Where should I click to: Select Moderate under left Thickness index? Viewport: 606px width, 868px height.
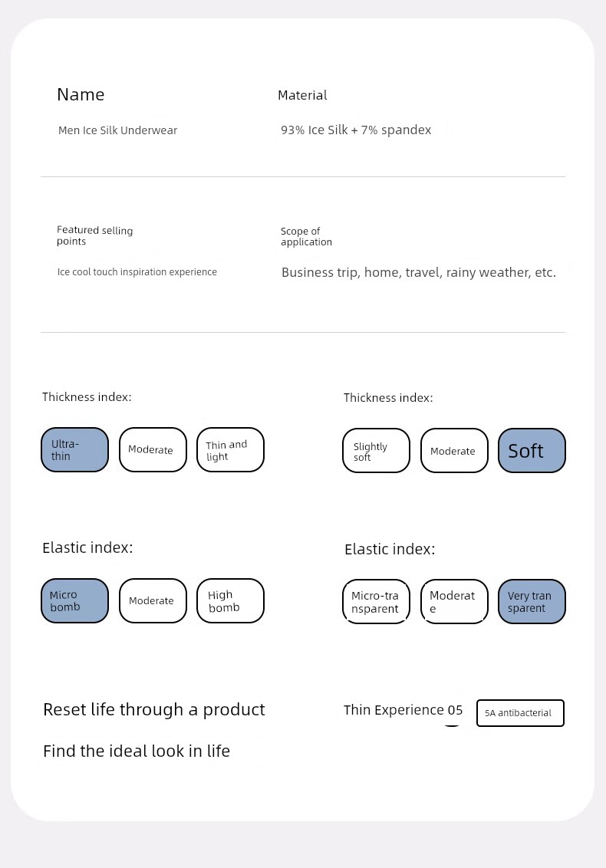[x=153, y=449]
